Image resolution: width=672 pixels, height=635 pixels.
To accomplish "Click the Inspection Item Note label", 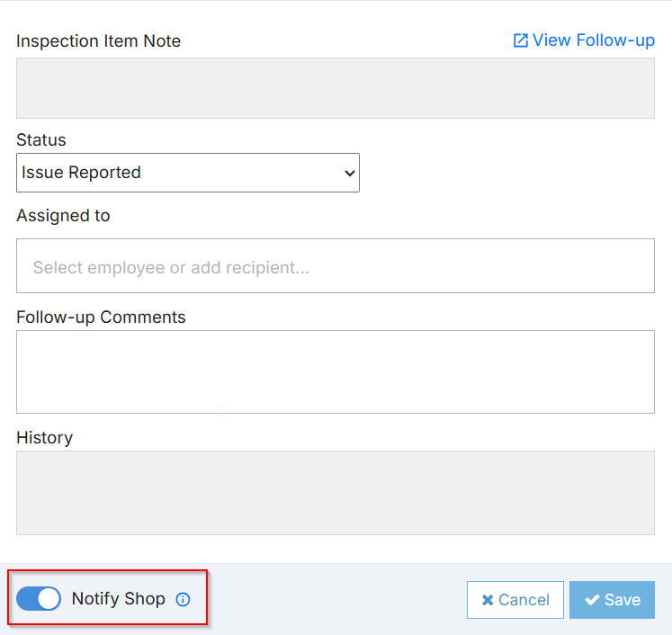I will 98,41.
